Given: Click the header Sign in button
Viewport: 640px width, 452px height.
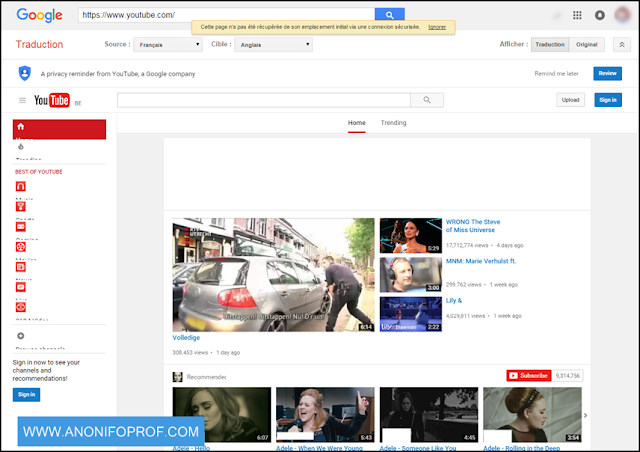Looking at the screenshot, I should pyautogui.click(x=608, y=100).
